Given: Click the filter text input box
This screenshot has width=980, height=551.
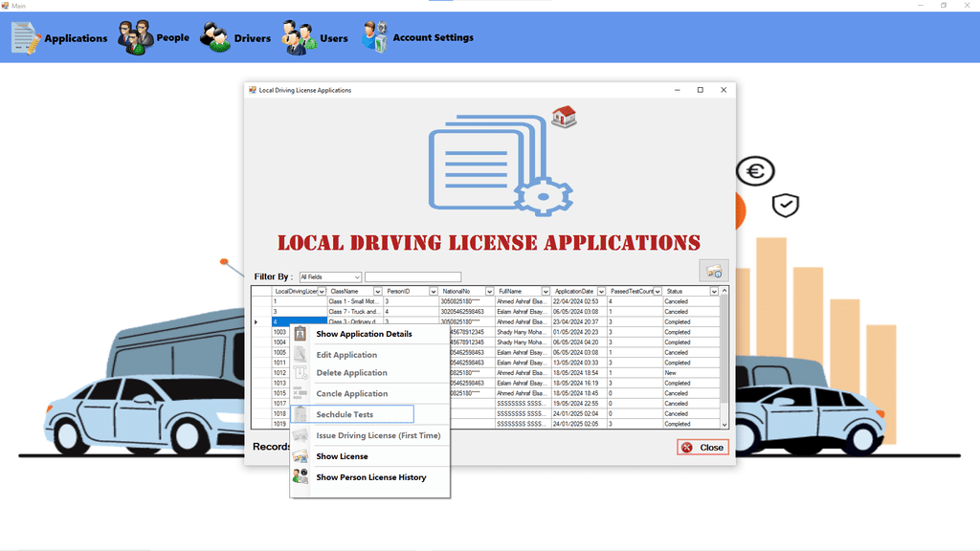Looking at the screenshot, I should pyautogui.click(x=412, y=277).
